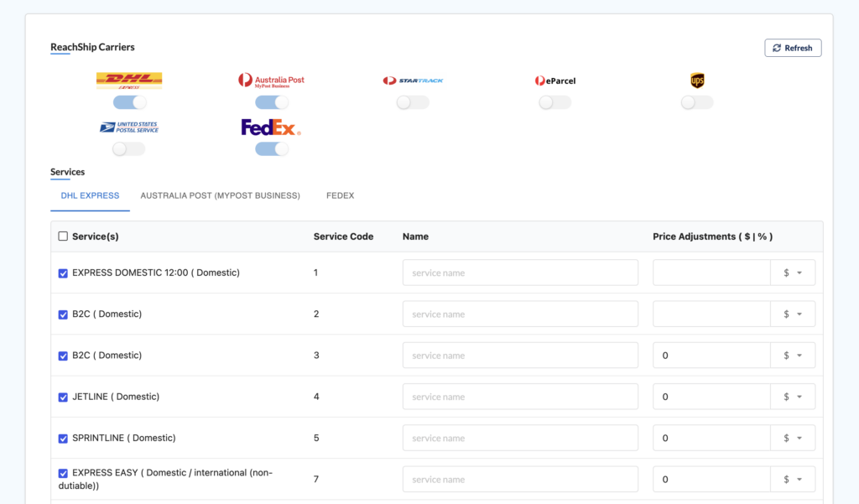This screenshot has width=859, height=504.
Task: Uncheck the EXPRESS EASY service checkbox
Action: click(63, 473)
